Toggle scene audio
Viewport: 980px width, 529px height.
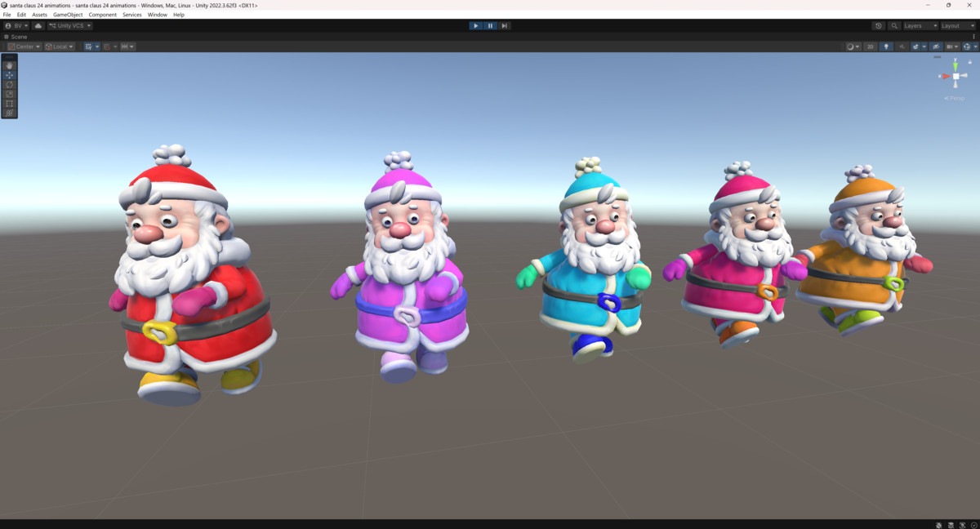[x=902, y=47]
